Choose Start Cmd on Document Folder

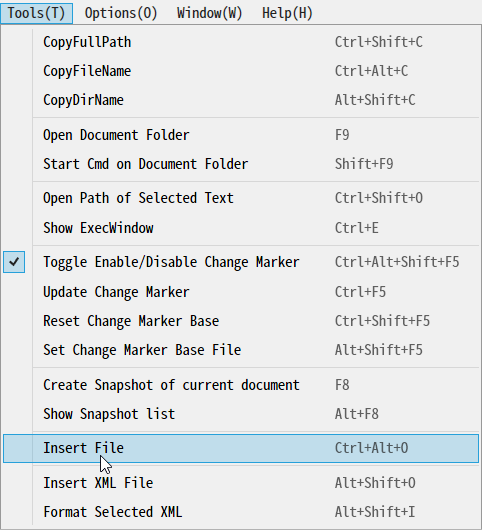(241, 164)
